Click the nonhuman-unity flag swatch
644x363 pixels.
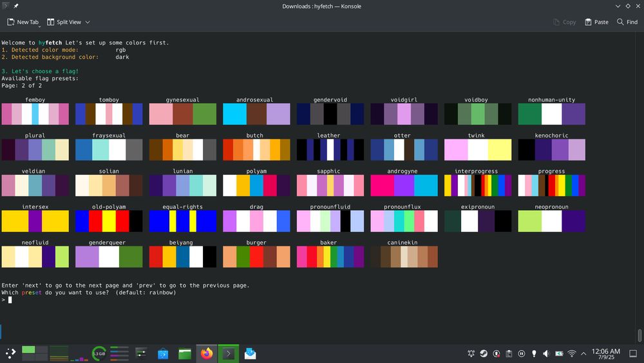(x=552, y=114)
